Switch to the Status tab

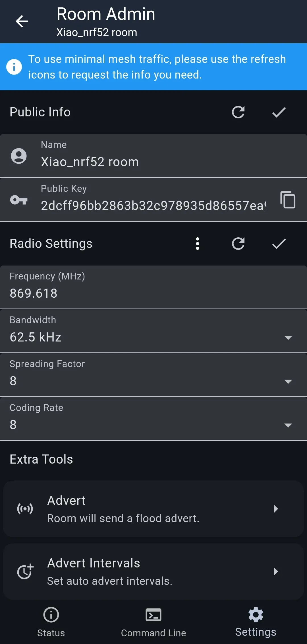tap(51, 622)
